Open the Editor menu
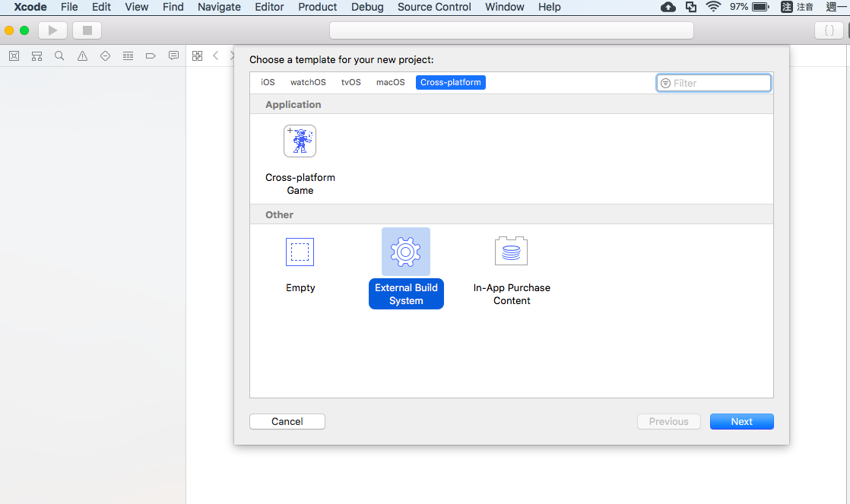This screenshot has width=850, height=504. [269, 7]
